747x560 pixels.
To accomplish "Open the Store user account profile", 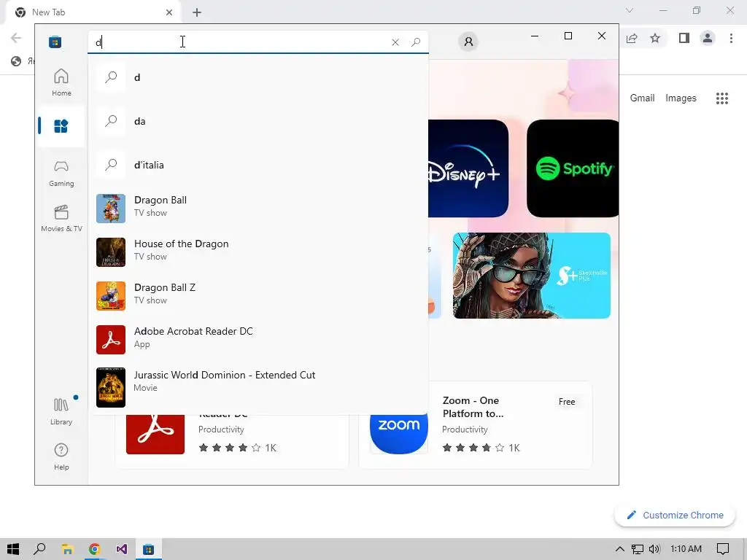I will click(x=468, y=42).
